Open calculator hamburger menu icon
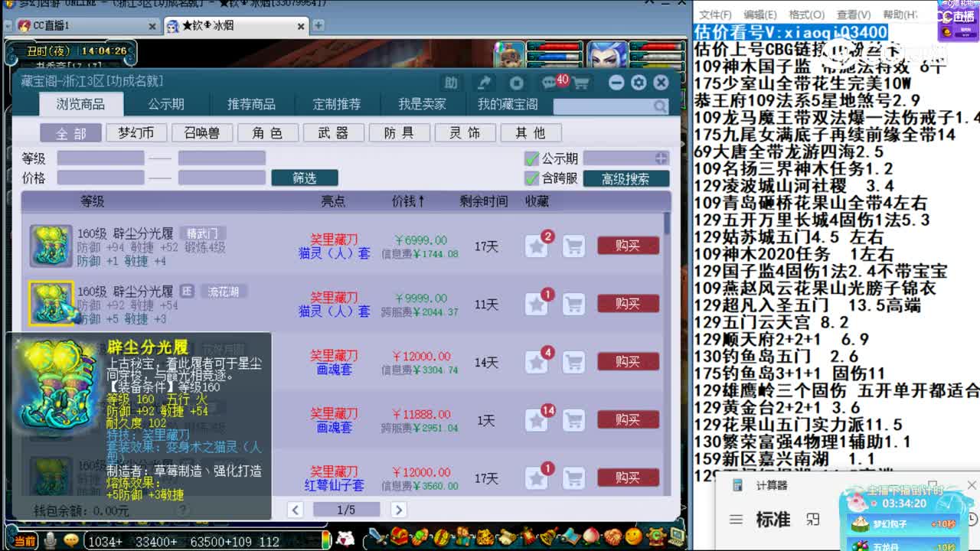The image size is (980, 551). pyautogui.click(x=736, y=520)
